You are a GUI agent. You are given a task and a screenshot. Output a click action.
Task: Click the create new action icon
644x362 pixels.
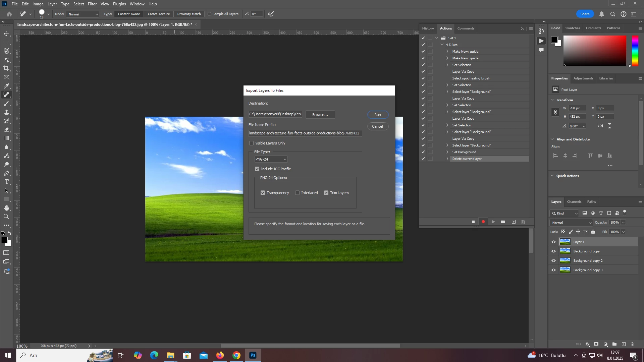coord(514,222)
